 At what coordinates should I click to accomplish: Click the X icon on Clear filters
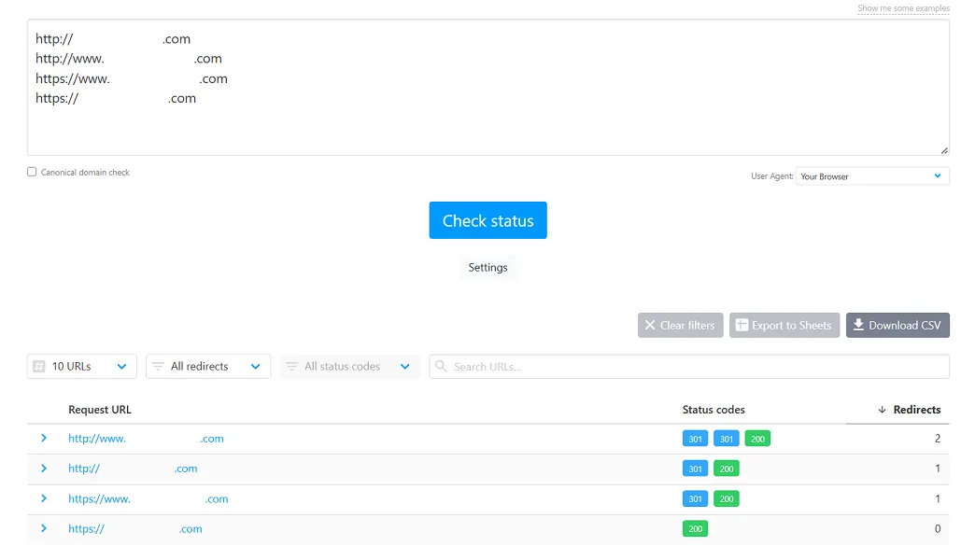(x=650, y=325)
